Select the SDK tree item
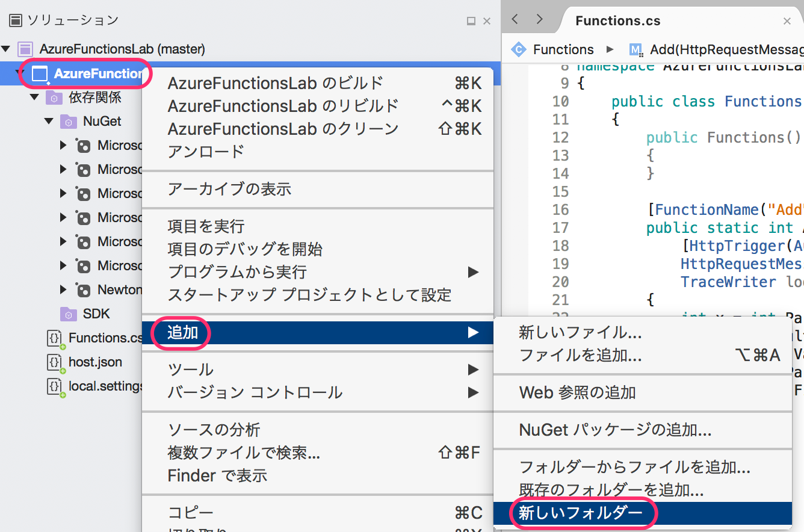Viewport: 804px width, 532px height. tap(96, 314)
